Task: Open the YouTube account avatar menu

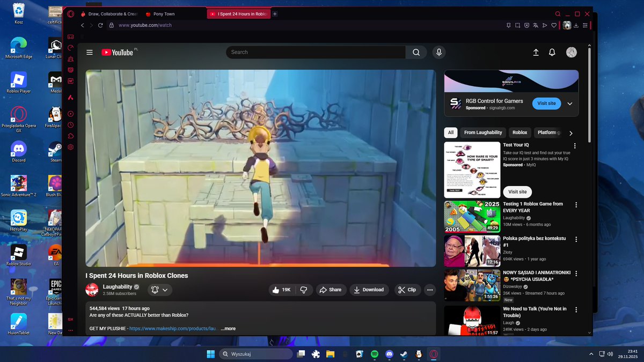Action: coord(572,52)
